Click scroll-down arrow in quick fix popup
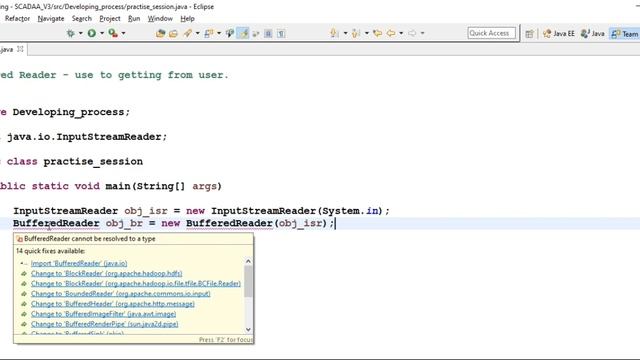Viewport: 640px width, 360px height. (248, 329)
